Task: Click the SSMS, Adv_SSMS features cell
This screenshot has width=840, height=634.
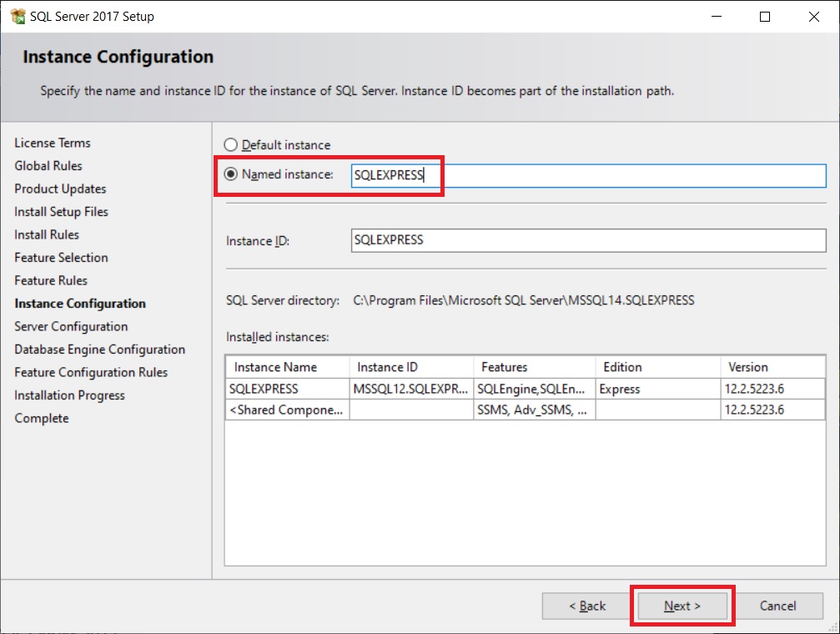Action: pyautogui.click(x=535, y=410)
